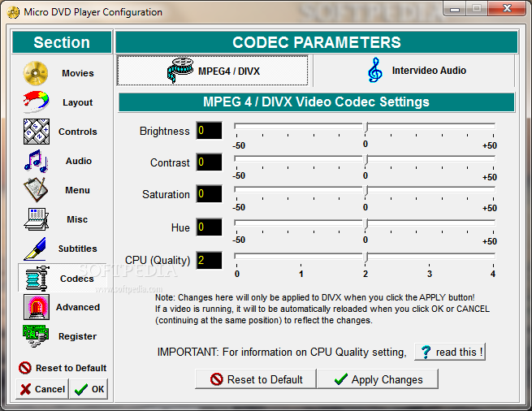Click the Section heading
532x411 pixels.
[x=62, y=42]
